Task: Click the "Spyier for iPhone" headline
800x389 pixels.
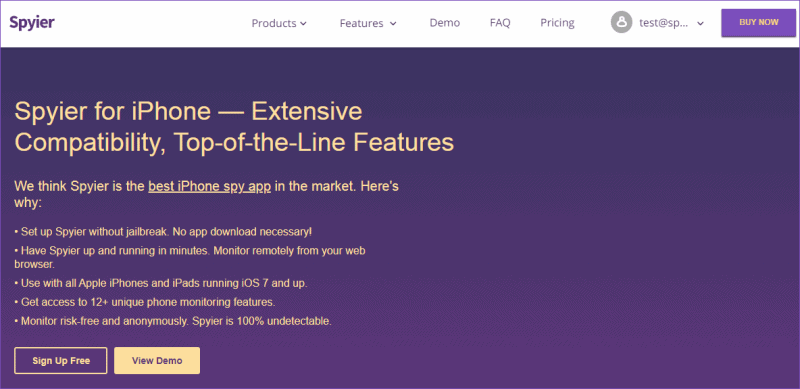Action: click(234, 127)
